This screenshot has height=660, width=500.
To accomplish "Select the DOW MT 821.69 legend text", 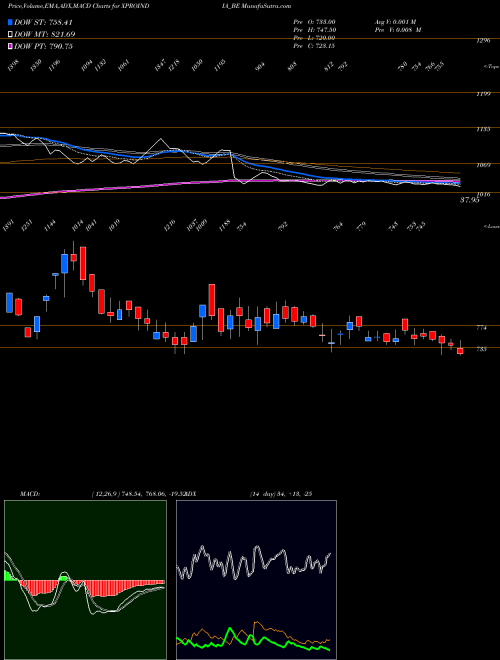I will (x=44, y=34).
